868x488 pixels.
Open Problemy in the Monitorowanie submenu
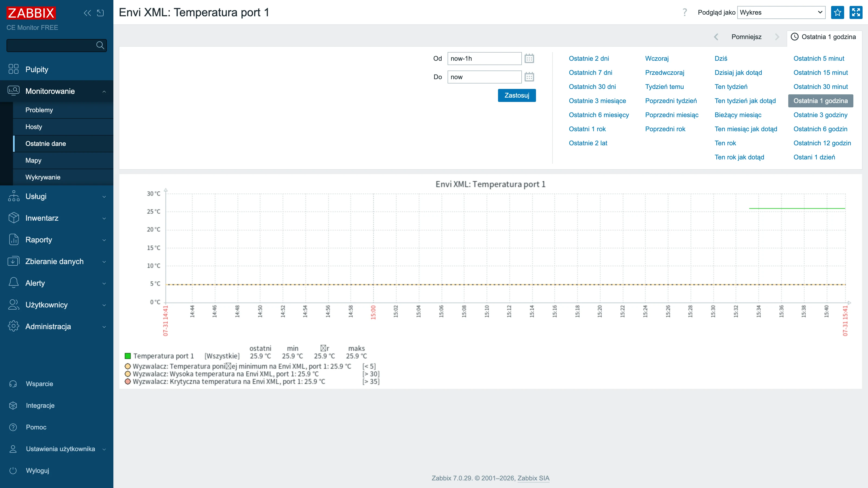63,110
